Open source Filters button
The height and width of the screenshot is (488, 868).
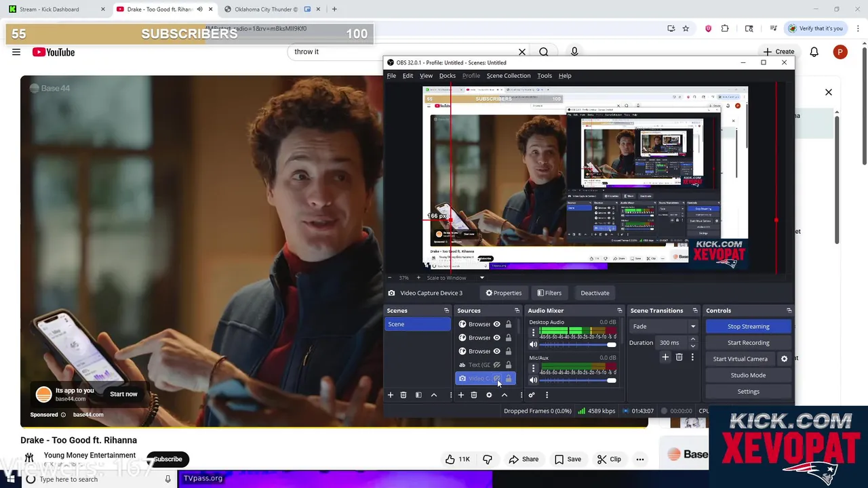549,293
